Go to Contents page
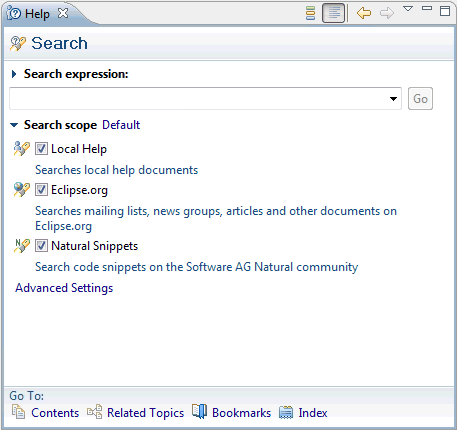Screen dimensions: 457x430 tap(55, 413)
